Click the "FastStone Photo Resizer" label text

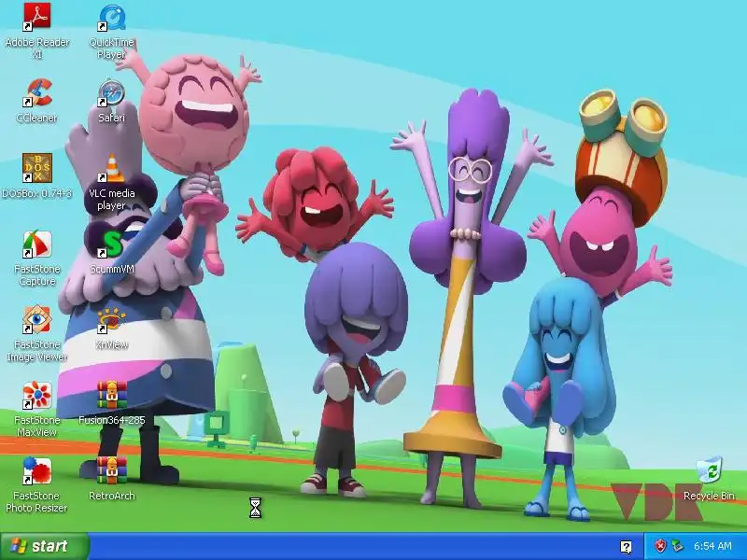(36, 501)
